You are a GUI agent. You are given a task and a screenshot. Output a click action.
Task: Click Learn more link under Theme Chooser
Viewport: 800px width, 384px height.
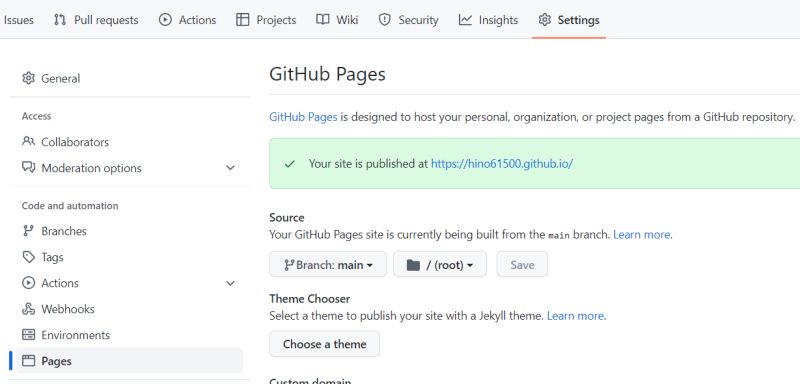click(576, 316)
